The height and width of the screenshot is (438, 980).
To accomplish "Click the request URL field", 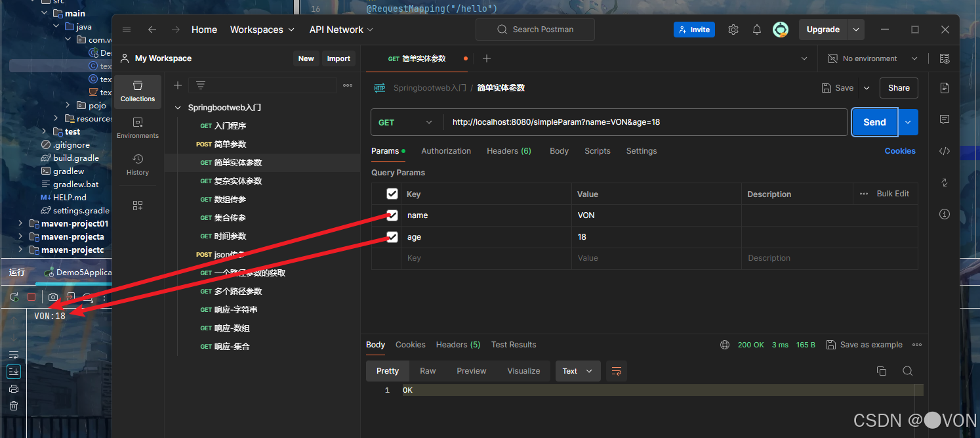I will [x=645, y=122].
